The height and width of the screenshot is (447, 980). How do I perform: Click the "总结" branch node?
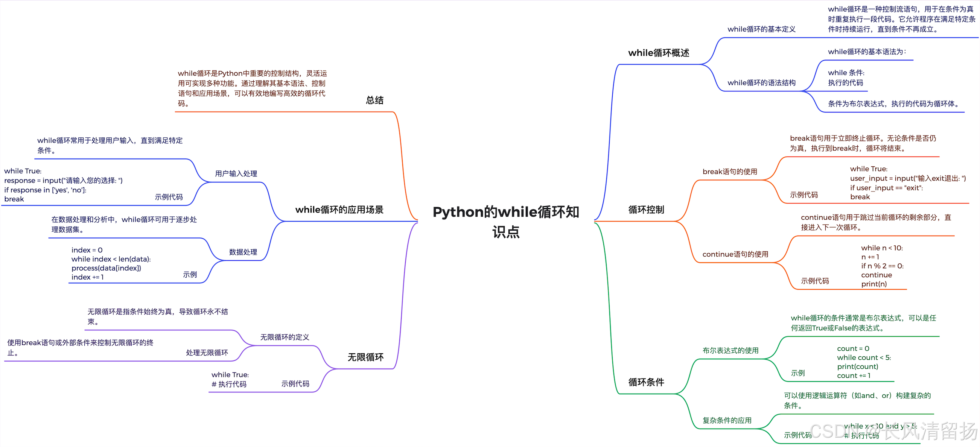click(374, 100)
